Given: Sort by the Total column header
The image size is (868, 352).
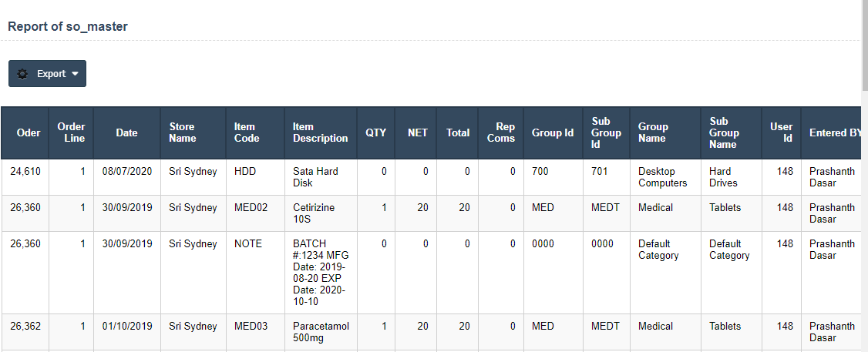Looking at the screenshot, I should [x=457, y=132].
